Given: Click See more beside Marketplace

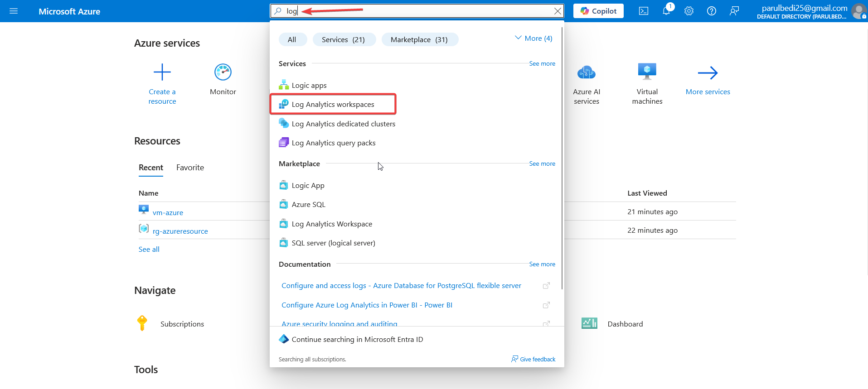Looking at the screenshot, I should pyautogui.click(x=542, y=163).
